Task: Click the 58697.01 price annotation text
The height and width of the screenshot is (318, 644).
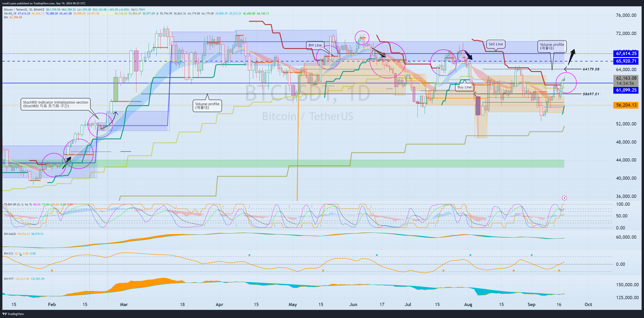Action: point(591,94)
